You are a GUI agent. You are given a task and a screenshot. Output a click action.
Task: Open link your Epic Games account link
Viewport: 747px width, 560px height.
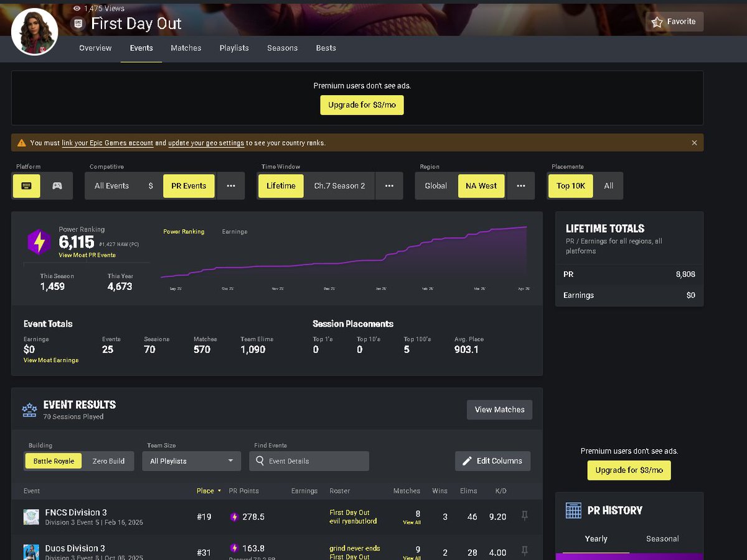pyautogui.click(x=107, y=143)
